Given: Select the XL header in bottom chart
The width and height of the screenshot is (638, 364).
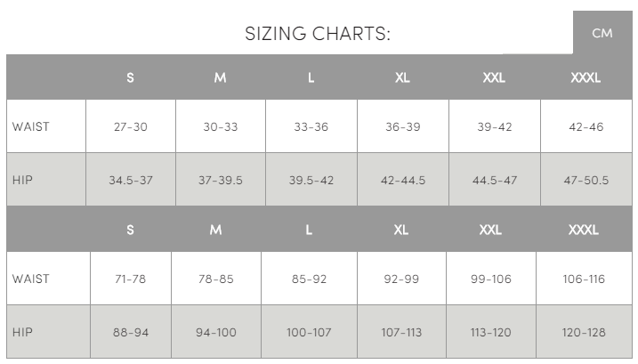Looking at the screenshot, I should click(401, 230).
